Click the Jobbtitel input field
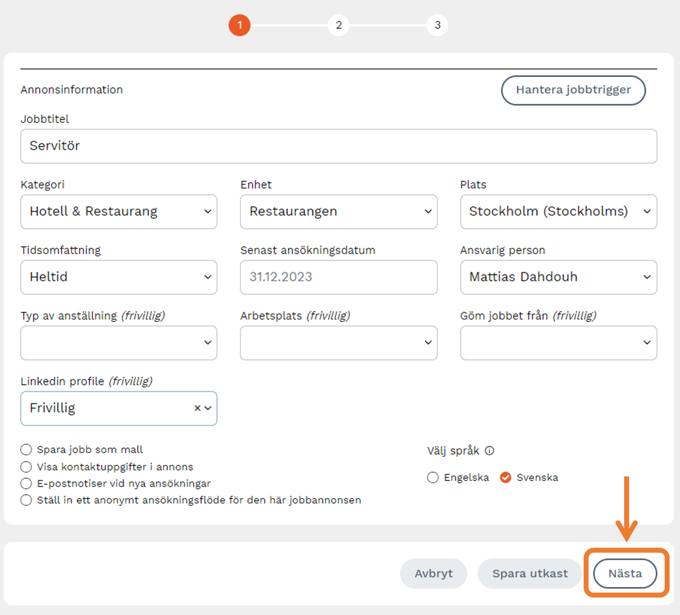 click(x=338, y=146)
